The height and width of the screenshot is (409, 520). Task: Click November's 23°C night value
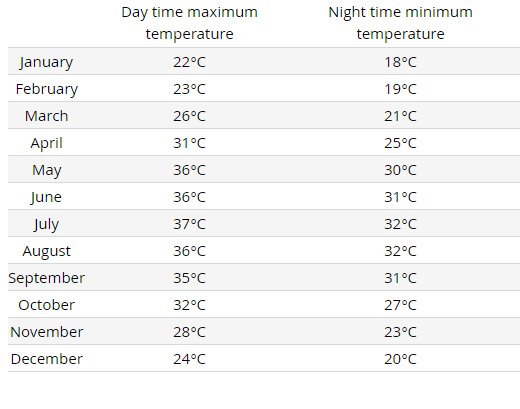[x=400, y=332]
